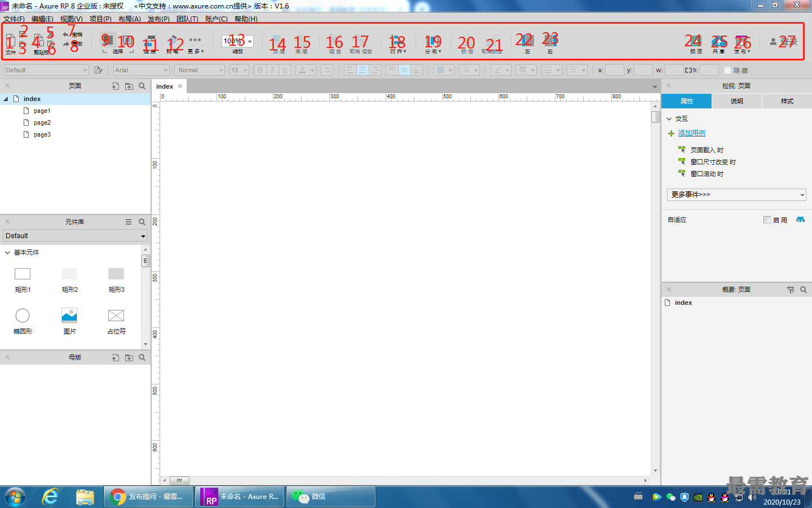The height and width of the screenshot is (508, 812).
Task: Toggle the right panes (右) button
Action: pyautogui.click(x=550, y=41)
